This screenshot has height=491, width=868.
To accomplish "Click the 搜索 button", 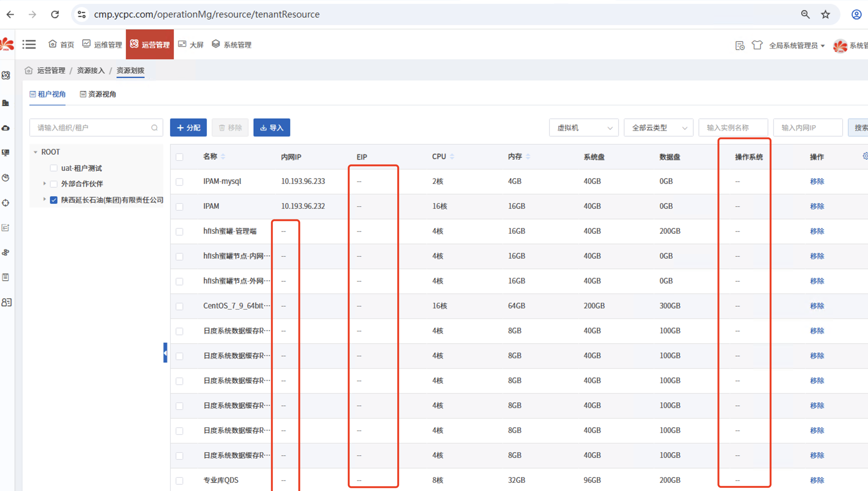I will 858,127.
